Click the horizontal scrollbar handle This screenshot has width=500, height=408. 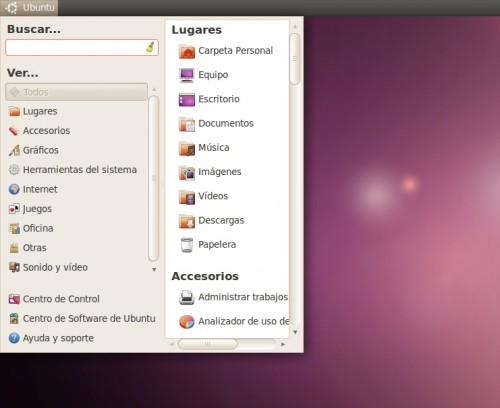coord(208,344)
